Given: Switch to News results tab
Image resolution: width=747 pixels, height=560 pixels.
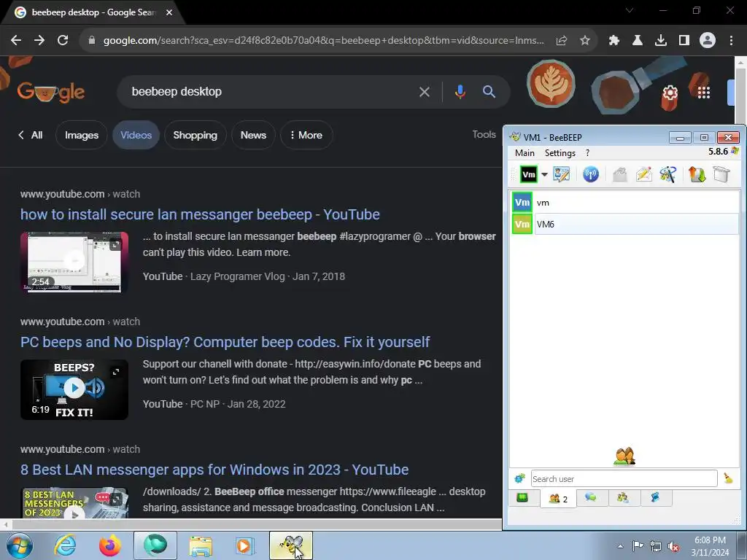Looking at the screenshot, I should [253, 135].
